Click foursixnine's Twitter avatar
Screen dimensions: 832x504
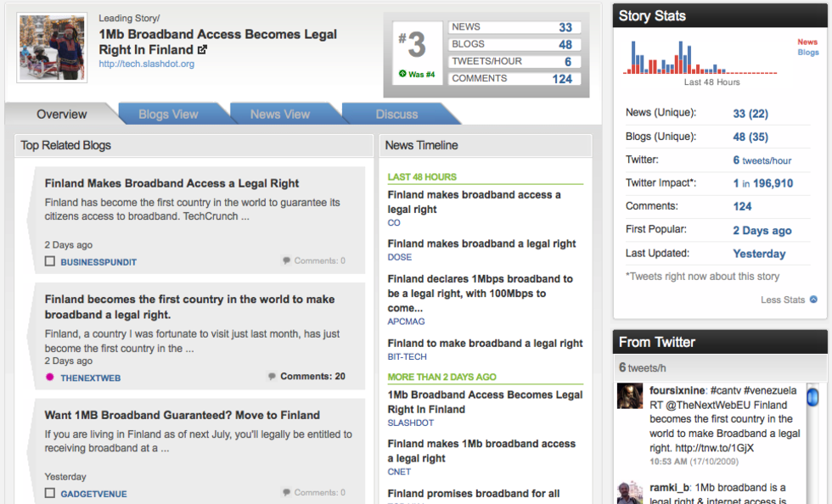[629, 396]
